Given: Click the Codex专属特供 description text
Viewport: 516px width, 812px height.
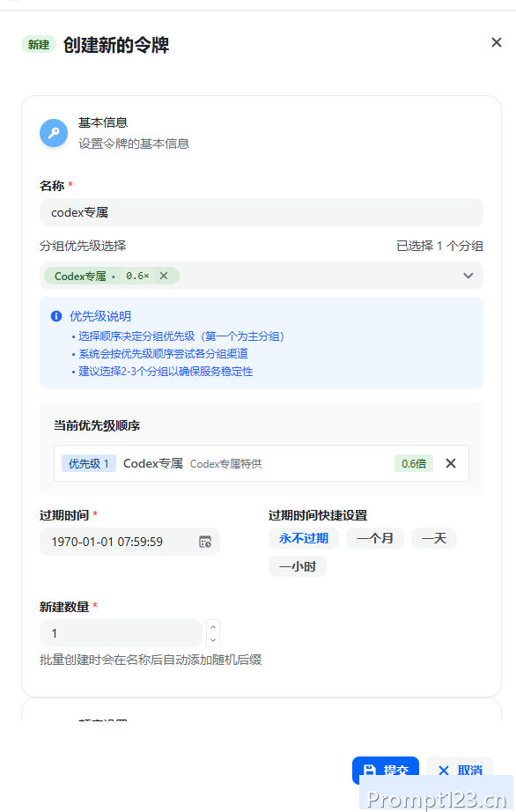Looking at the screenshot, I should point(225,464).
